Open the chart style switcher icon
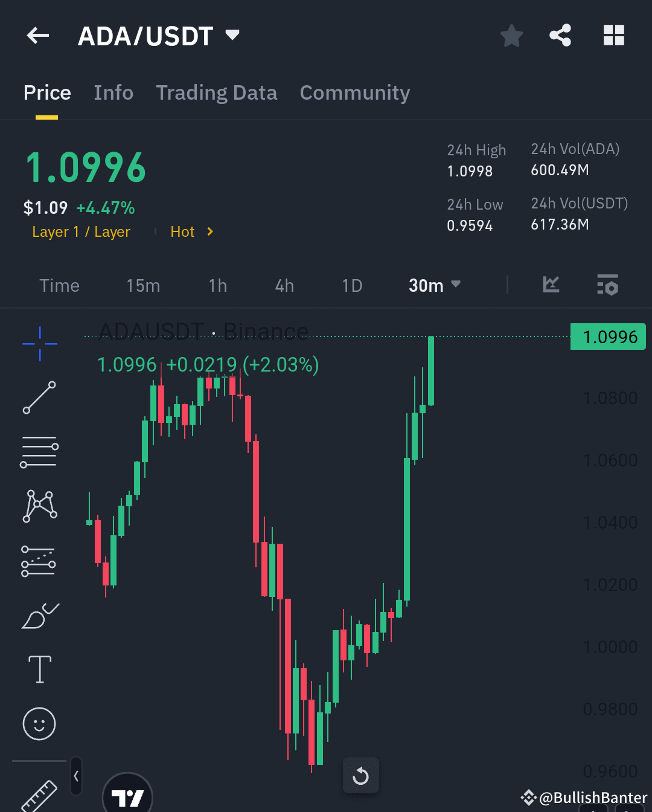 [550, 285]
